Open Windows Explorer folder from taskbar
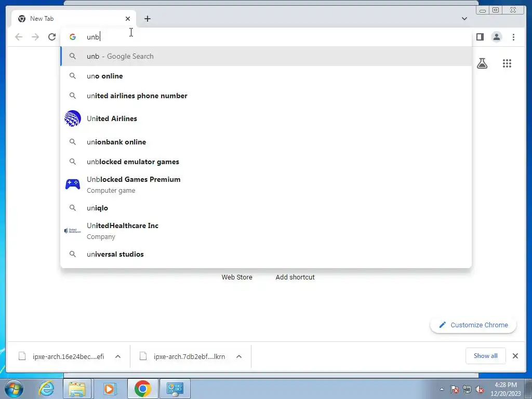 [x=77, y=389]
